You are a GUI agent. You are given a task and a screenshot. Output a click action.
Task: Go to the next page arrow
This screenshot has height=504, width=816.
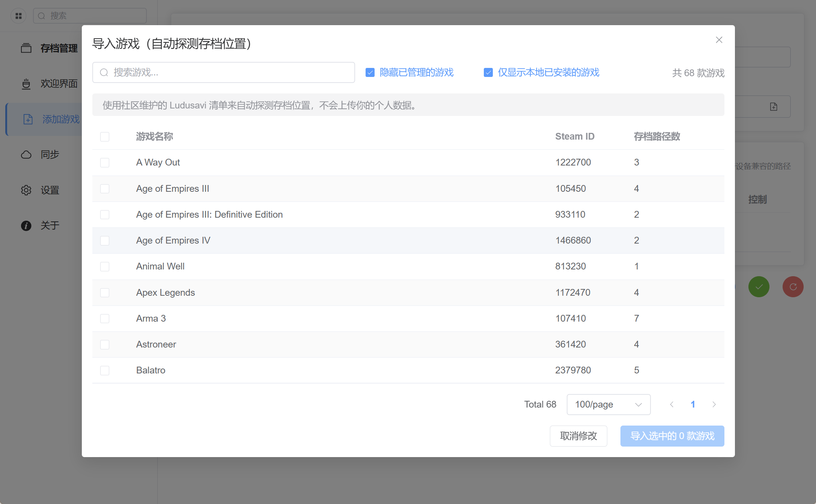click(x=714, y=404)
